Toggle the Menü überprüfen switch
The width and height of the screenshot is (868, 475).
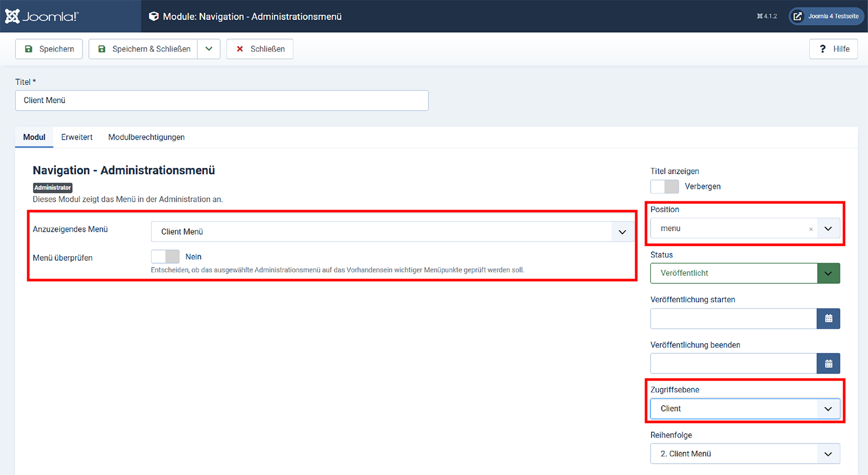[165, 257]
